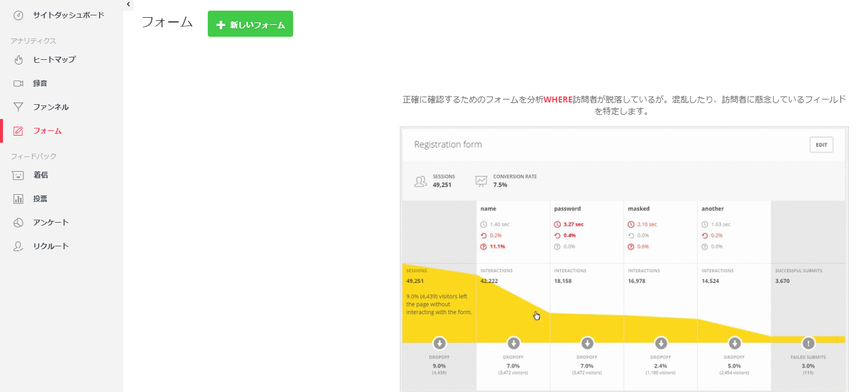The width and height of the screenshot is (868, 392).
Task: Click the survey pie chart icon
Action: point(18,223)
